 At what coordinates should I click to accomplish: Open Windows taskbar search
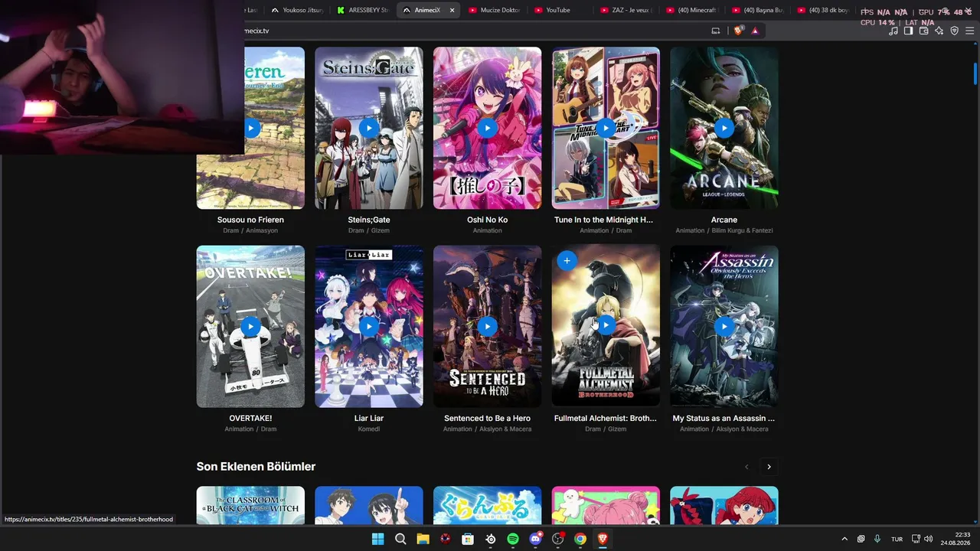point(400,539)
